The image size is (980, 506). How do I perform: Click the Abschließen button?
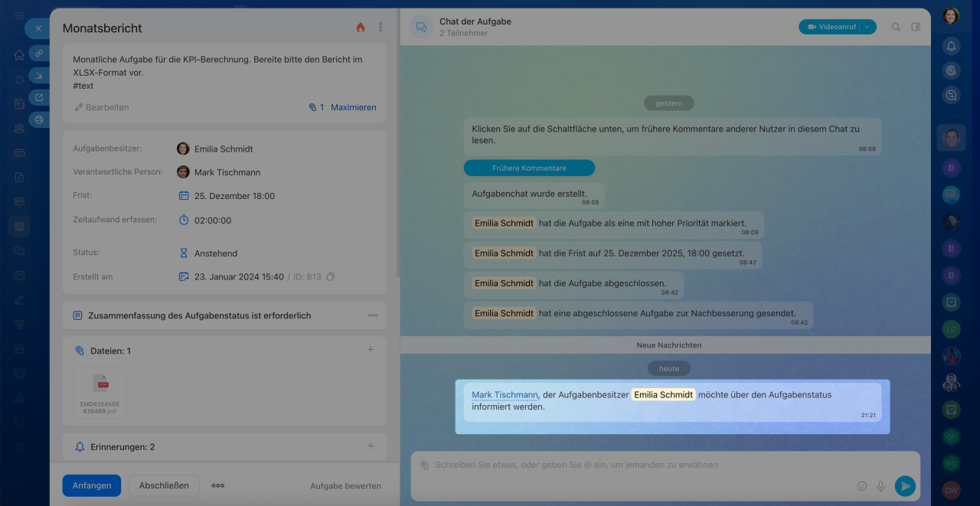(x=164, y=485)
